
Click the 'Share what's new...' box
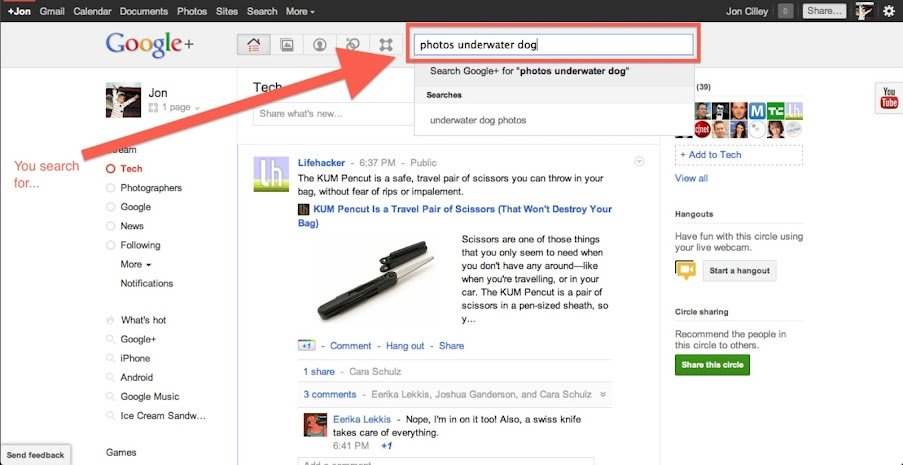point(334,114)
